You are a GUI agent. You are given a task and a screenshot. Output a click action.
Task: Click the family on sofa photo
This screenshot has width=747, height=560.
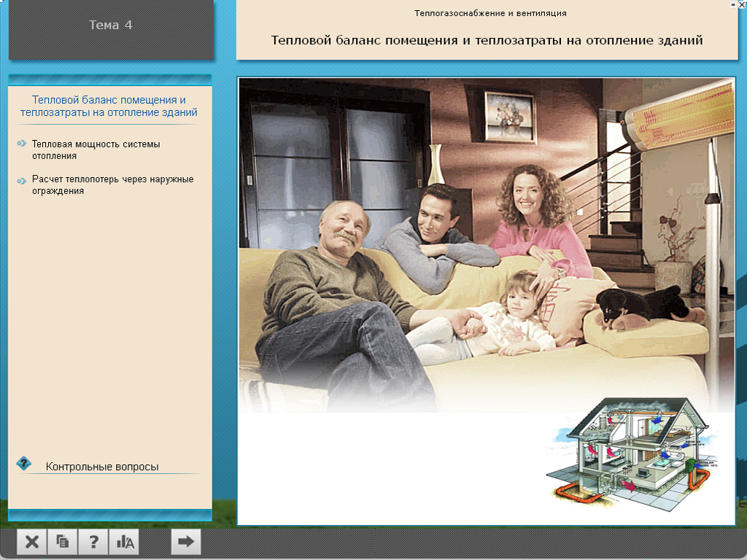point(438,270)
